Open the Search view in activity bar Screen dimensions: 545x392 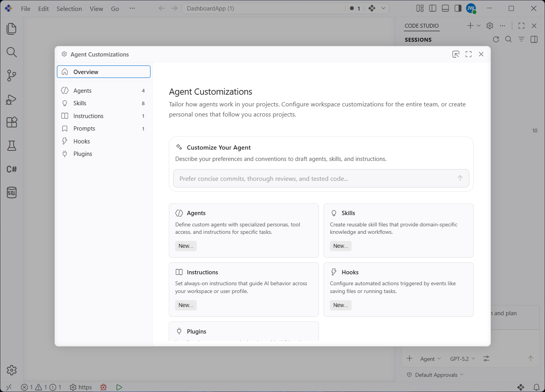pyautogui.click(x=12, y=52)
